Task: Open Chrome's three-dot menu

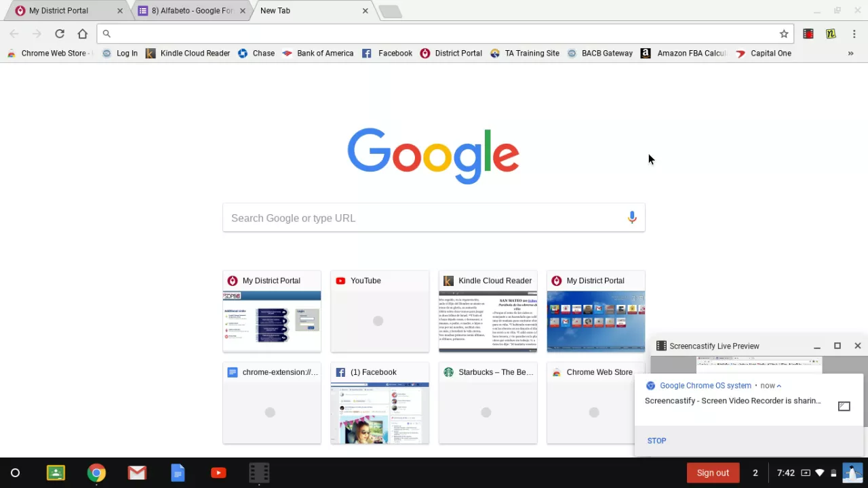Action: pos(854,33)
